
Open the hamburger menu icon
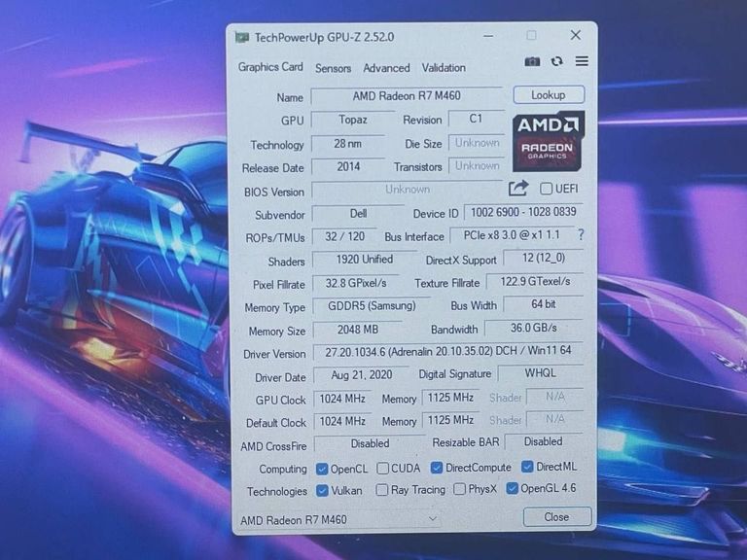582,61
